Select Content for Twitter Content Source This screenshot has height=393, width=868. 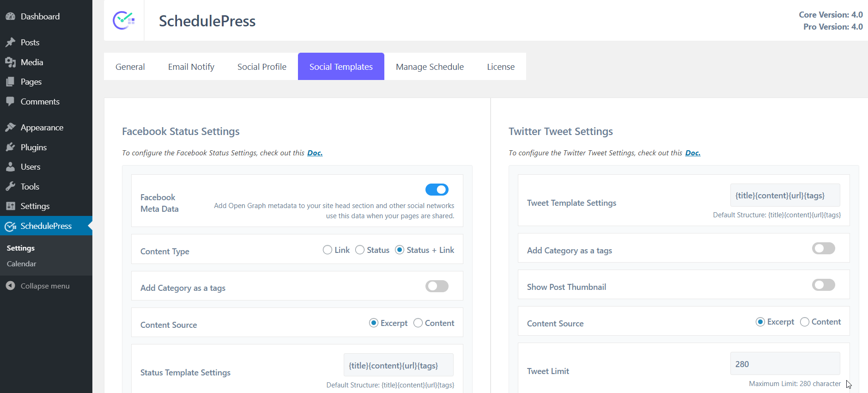coord(805,322)
